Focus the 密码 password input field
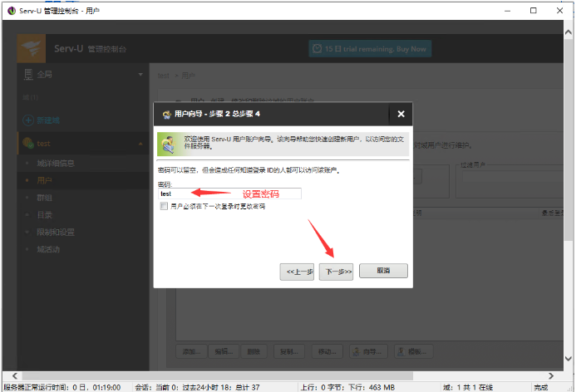Viewport: 581px width, 392px height. pyautogui.click(x=229, y=194)
